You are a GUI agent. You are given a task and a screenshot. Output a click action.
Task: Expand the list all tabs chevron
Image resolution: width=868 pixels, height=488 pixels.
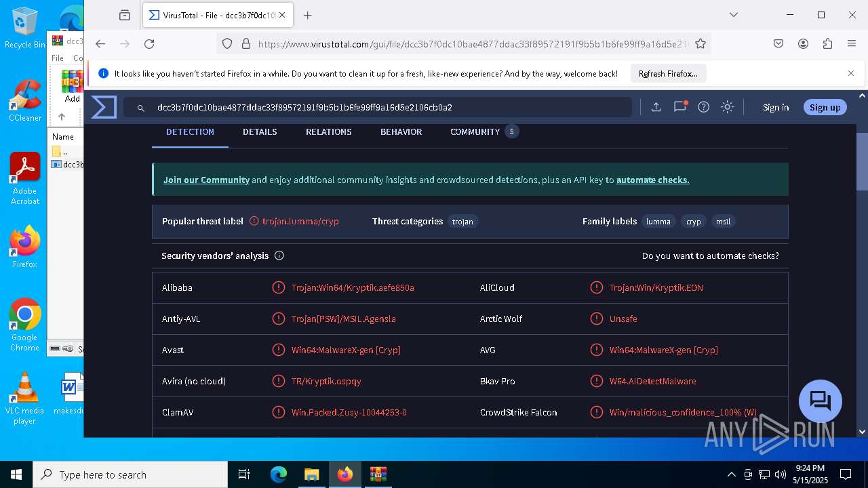tap(733, 15)
